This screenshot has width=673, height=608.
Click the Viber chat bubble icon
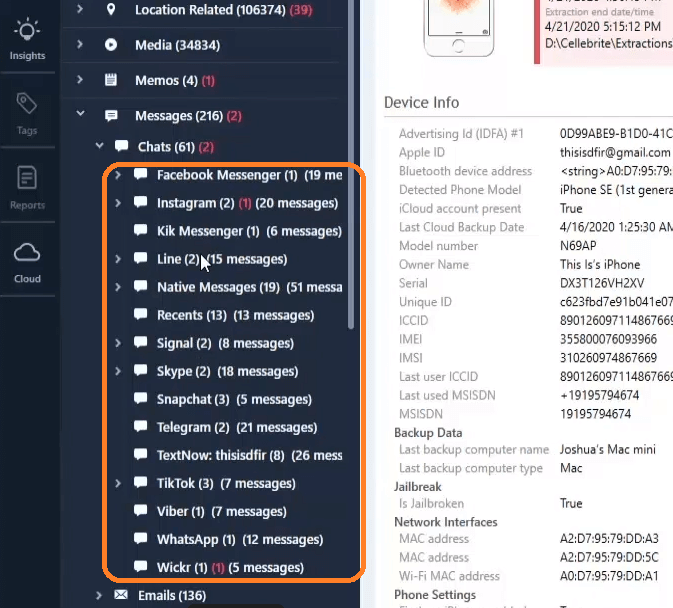140,511
